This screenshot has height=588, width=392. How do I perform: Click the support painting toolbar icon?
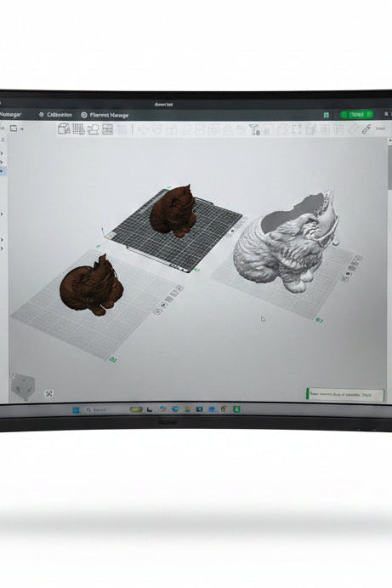pos(255,130)
